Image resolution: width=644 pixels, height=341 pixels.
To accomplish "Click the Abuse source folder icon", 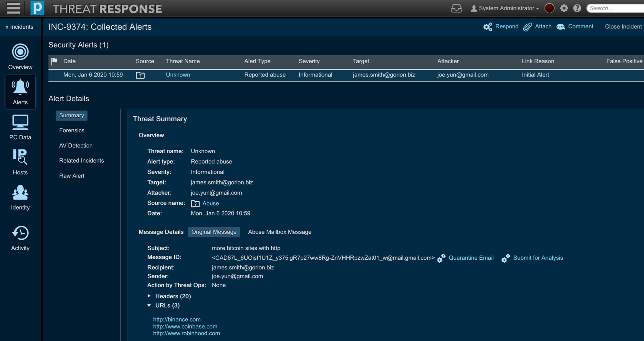I will (195, 204).
